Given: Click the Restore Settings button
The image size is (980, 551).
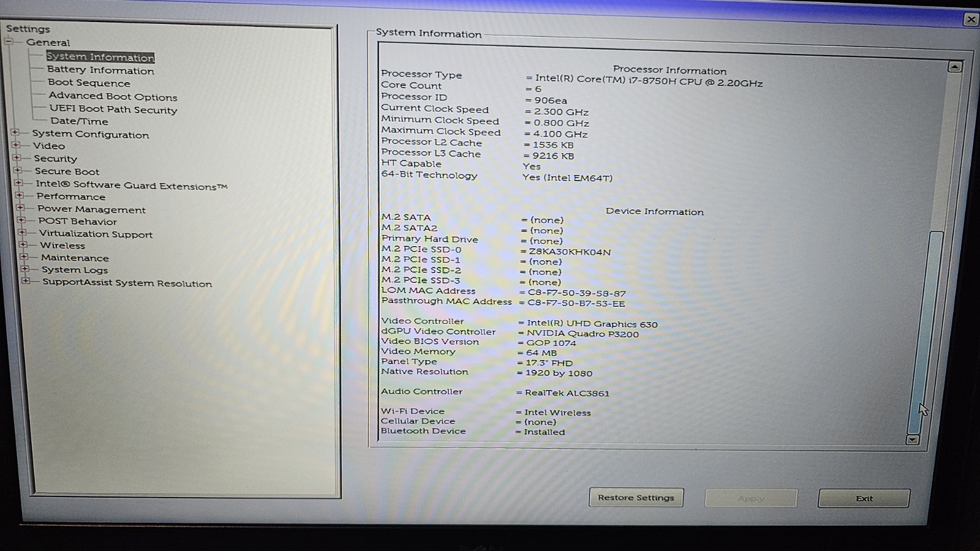Looking at the screenshot, I should click(x=636, y=497).
